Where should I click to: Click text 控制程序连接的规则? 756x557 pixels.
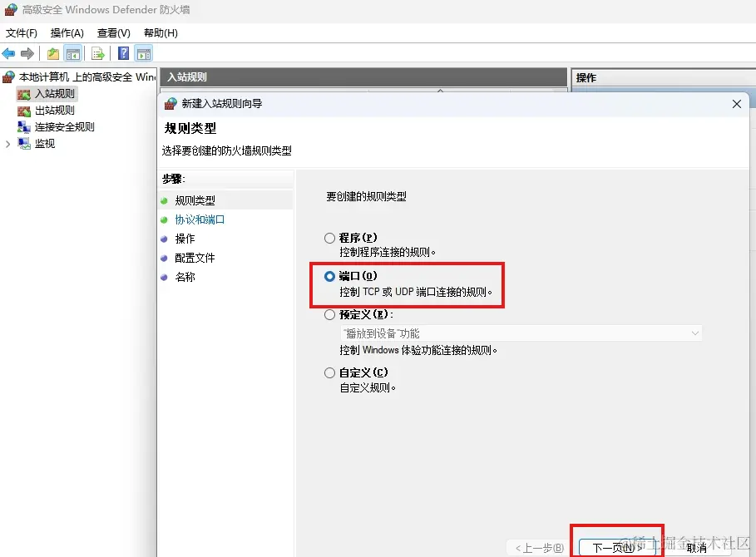[388, 253]
